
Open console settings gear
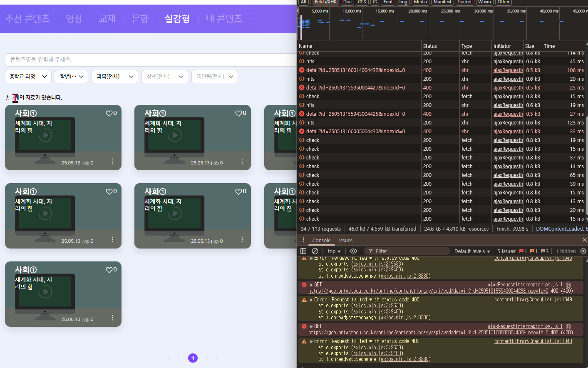tap(583, 251)
